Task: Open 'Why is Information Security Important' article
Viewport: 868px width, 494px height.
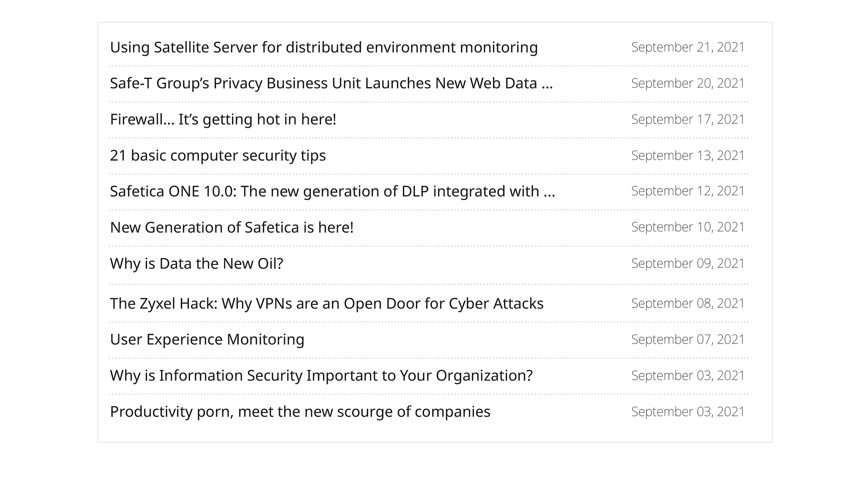Action: [321, 375]
